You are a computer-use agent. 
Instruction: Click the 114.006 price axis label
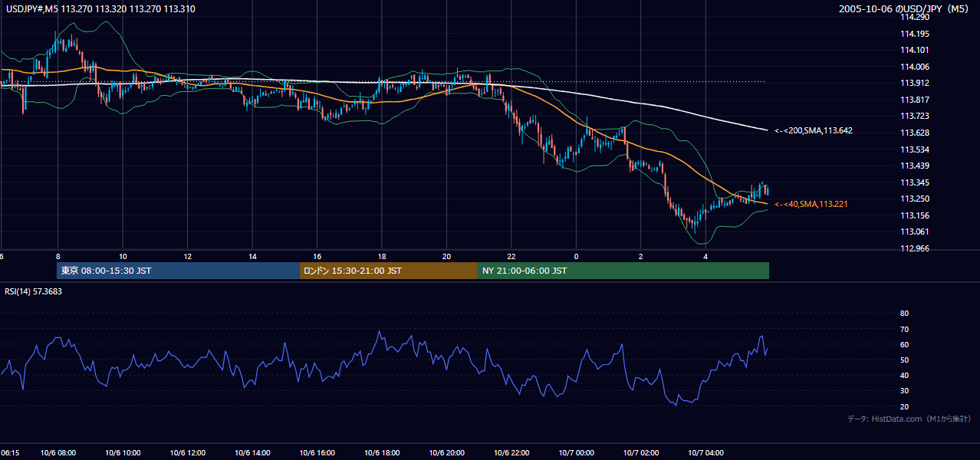point(914,67)
